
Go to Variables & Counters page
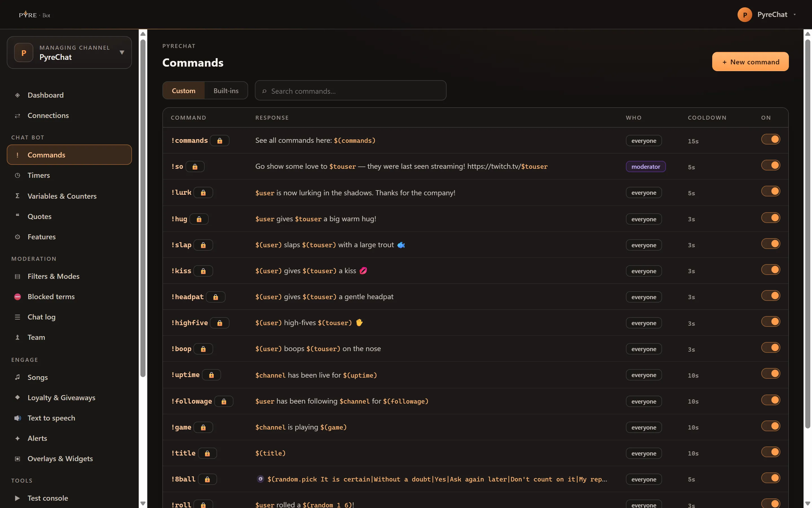tap(69, 196)
